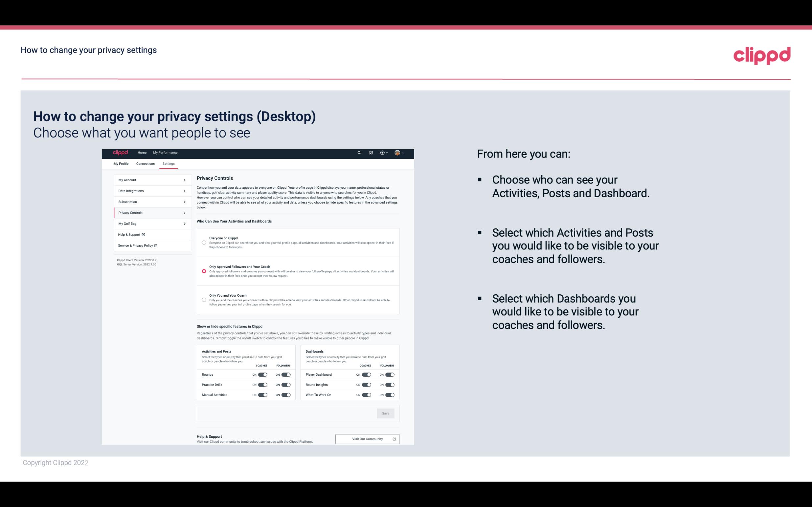
Task: Toggle Player Dashboard Followers switch
Action: point(389,374)
